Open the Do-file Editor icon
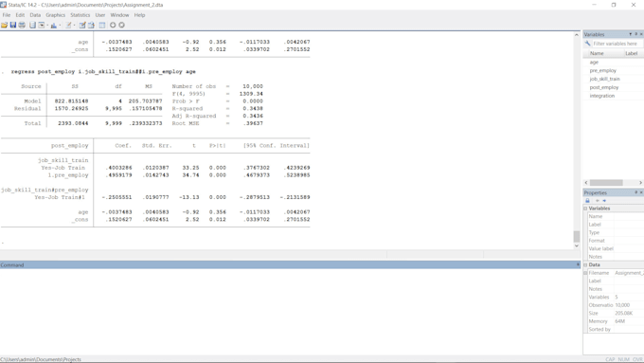644x363 pixels. tap(68, 25)
